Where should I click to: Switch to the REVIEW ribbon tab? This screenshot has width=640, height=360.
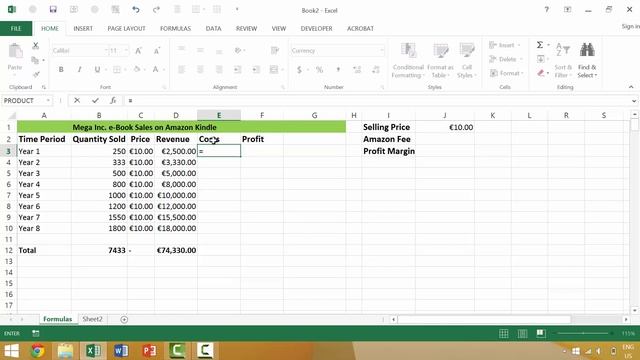pos(246,29)
